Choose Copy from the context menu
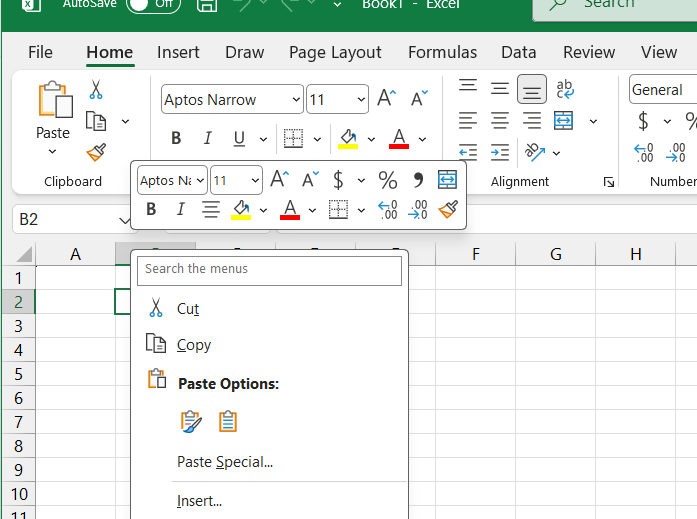This screenshot has width=697, height=519. pos(269,345)
